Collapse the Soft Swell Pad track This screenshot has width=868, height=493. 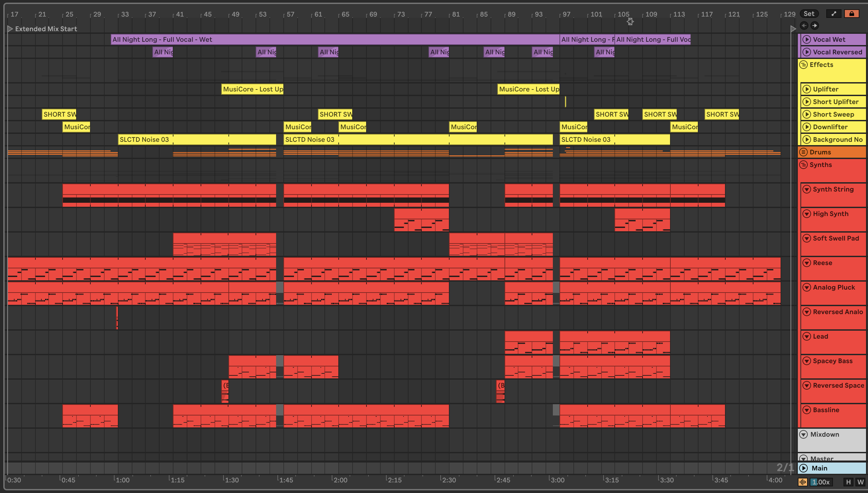tap(807, 238)
